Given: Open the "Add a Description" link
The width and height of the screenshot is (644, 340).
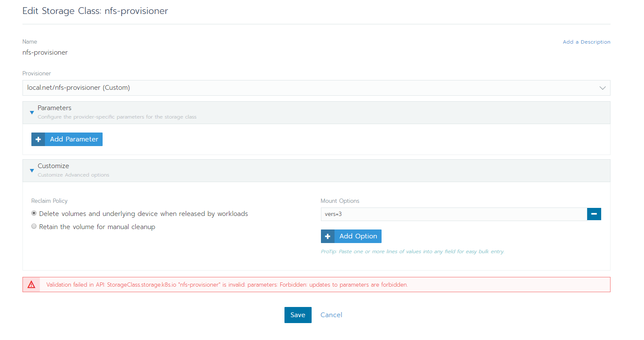Looking at the screenshot, I should [x=586, y=41].
